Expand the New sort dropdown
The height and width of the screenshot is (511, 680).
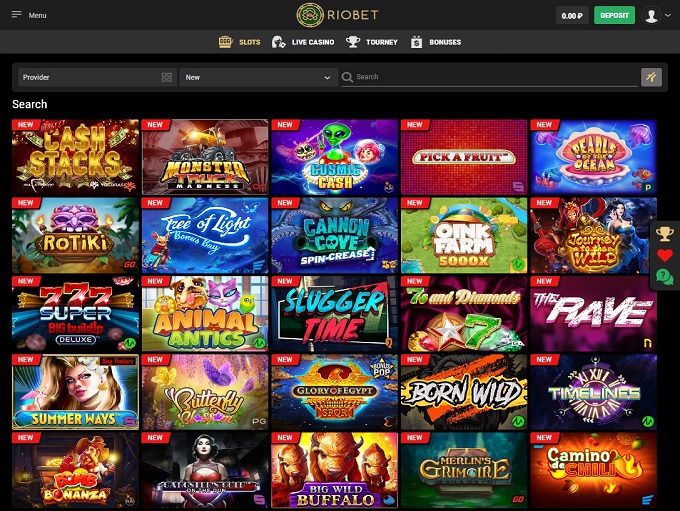tap(258, 77)
